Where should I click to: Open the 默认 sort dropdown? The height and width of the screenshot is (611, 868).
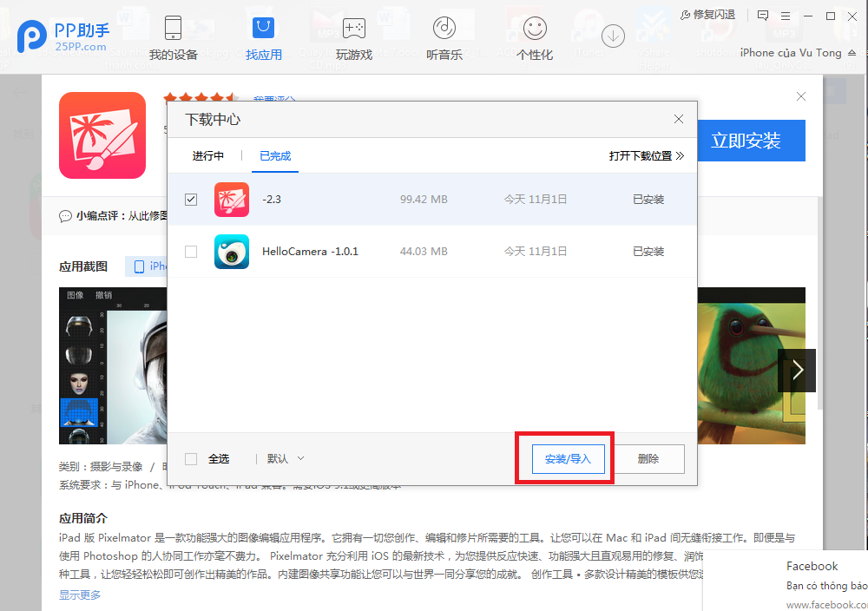(x=285, y=459)
